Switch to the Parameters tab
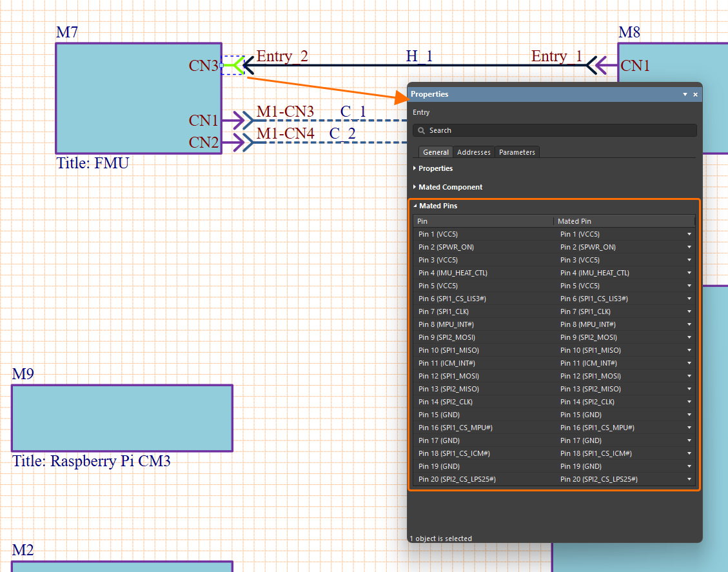This screenshot has height=572, width=728. click(x=516, y=152)
